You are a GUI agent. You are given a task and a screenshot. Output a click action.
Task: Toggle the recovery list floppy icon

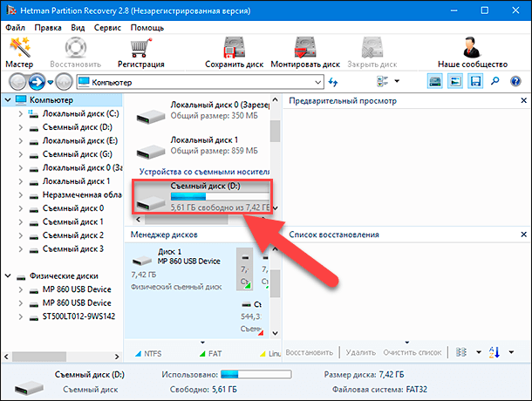point(475,81)
